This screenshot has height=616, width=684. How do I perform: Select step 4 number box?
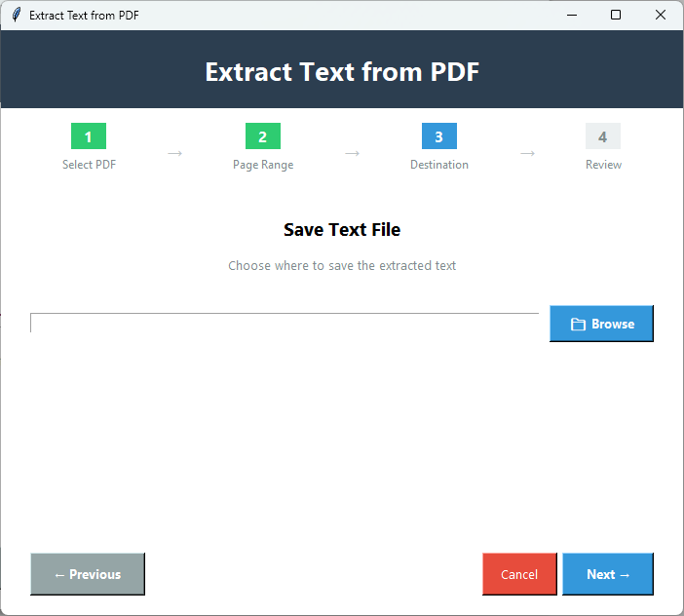[x=603, y=136]
